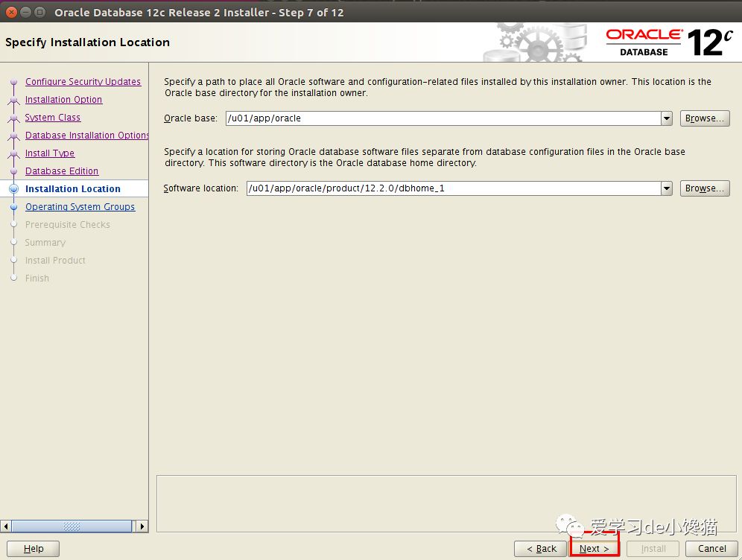Screen dimensions: 742x560
Task: Click the Configure Security Updates step bullet icon
Action: point(13,82)
